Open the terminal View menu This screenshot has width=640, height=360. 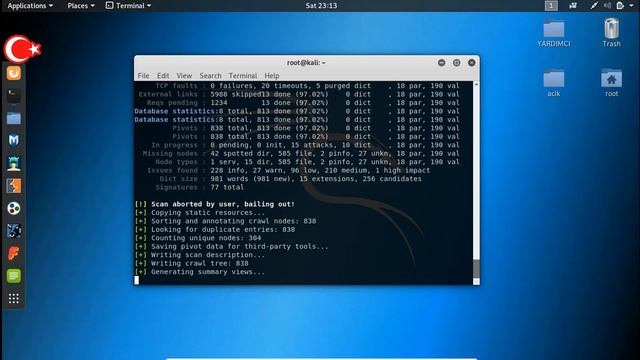(x=184, y=76)
